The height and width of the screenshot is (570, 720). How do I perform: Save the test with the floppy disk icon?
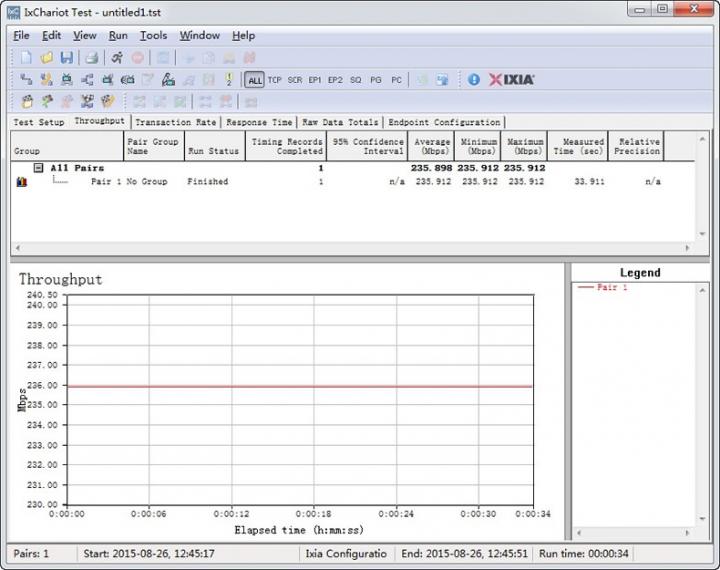67,57
